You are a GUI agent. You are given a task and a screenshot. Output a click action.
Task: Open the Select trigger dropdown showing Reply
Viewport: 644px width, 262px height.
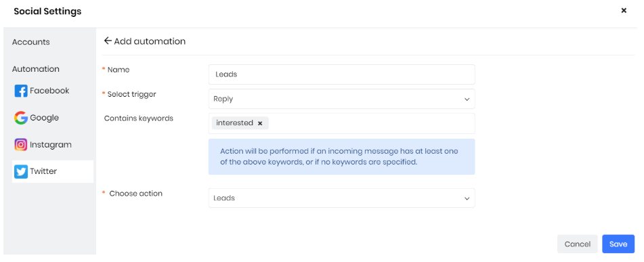342,99
